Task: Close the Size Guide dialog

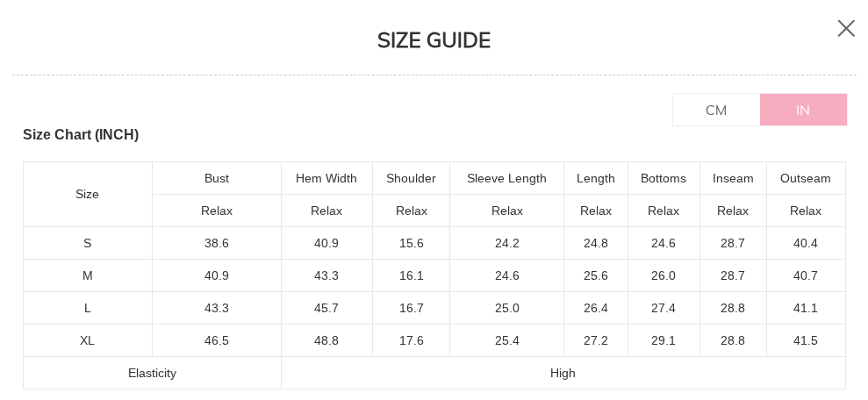Action: [846, 29]
